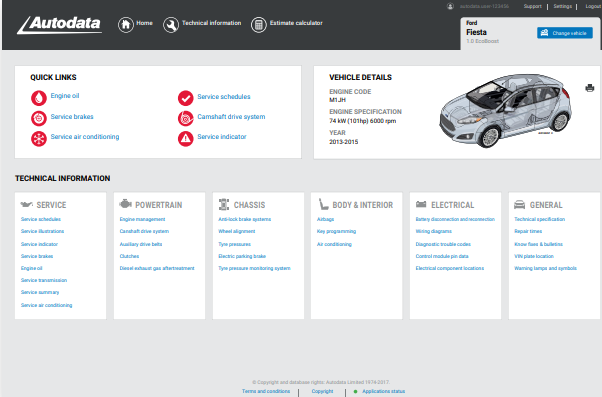
Task: Click the Chassis category icon
Action: (224, 204)
